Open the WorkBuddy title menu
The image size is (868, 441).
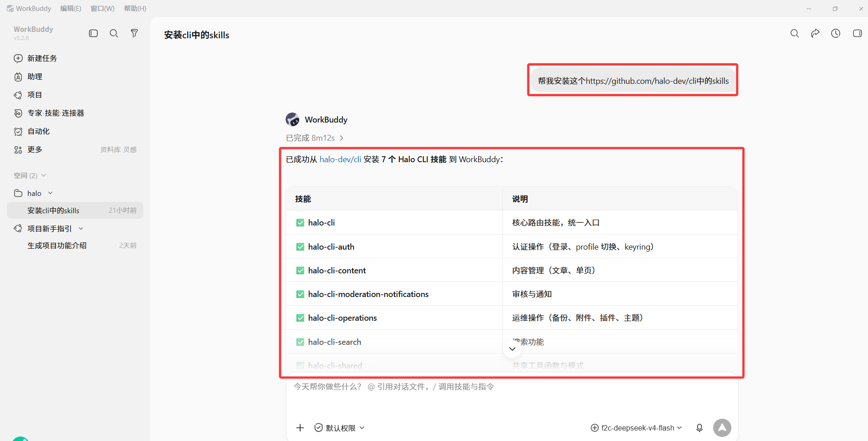[33, 9]
